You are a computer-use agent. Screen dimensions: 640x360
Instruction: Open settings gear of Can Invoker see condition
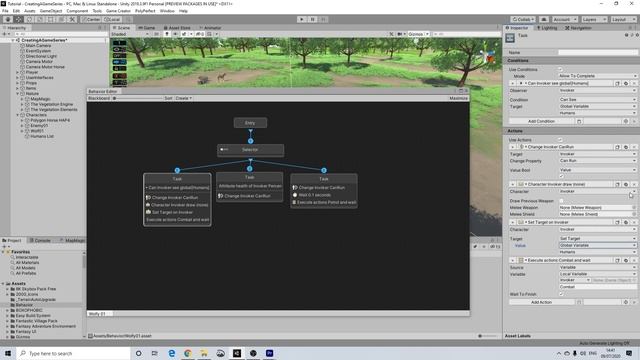626,83
